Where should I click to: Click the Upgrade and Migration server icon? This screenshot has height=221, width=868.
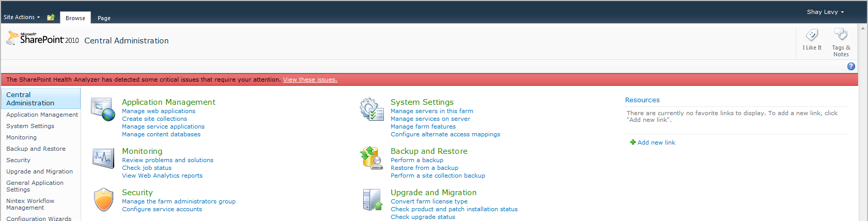tap(372, 200)
